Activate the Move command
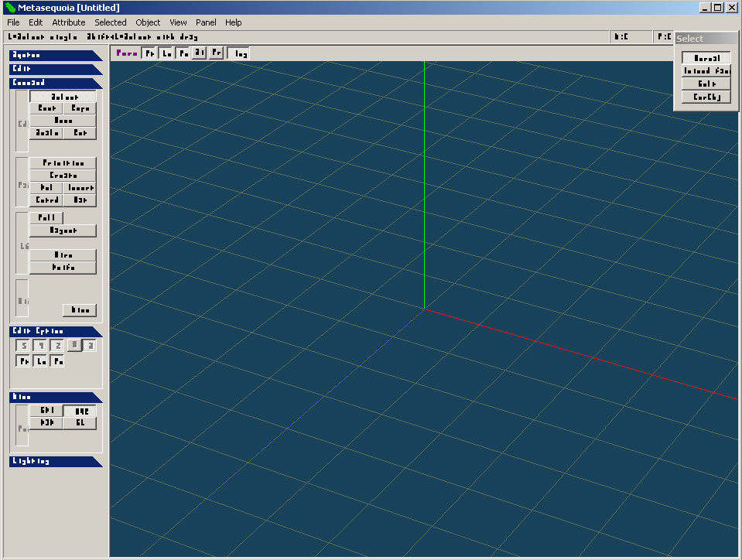Image resolution: width=742 pixels, height=560 pixels. click(x=63, y=121)
